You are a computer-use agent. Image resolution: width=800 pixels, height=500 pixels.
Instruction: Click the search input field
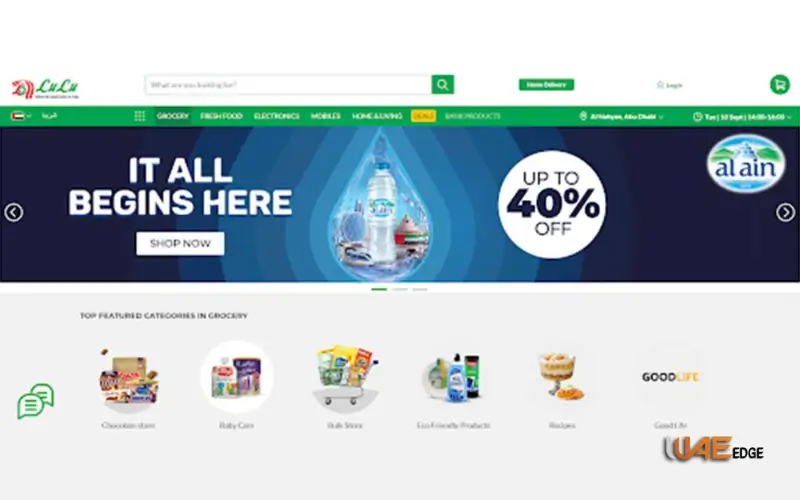288,85
